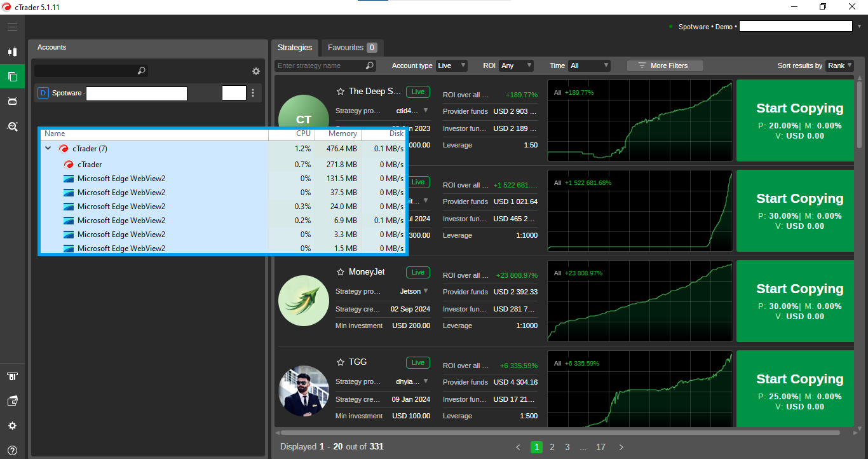Viewport: 868px width, 459px height.
Task: Start Copying the MoneyJet strategy
Action: 795,301
